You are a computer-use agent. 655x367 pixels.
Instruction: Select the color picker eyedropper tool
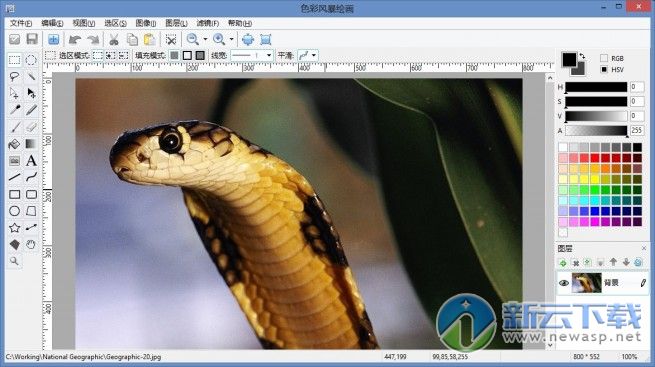pos(15,110)
